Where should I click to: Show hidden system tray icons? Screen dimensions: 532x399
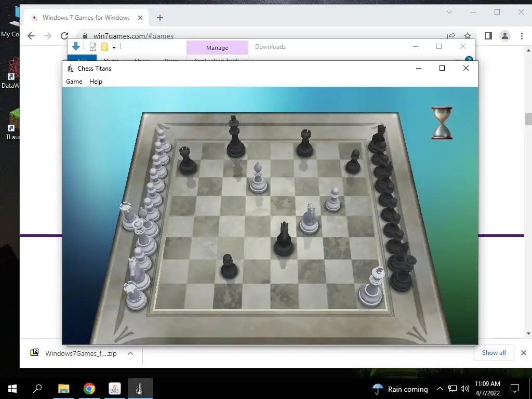click(x=440, y=389)
